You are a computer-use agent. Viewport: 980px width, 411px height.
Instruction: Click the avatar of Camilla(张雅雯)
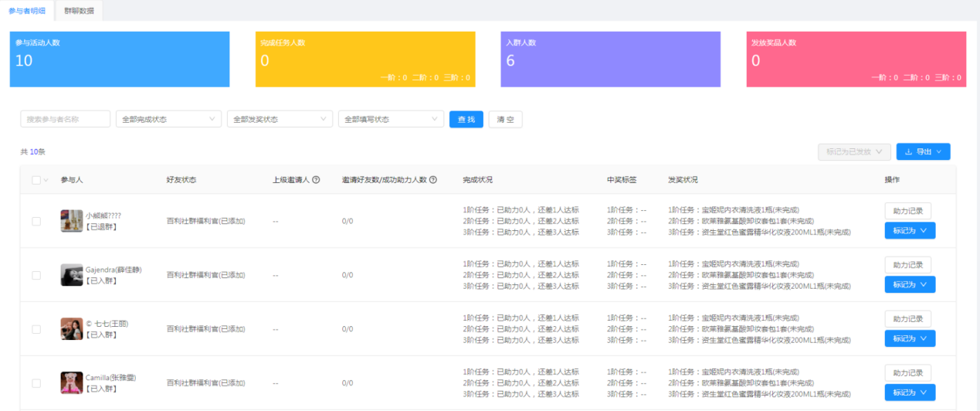click(72, 383)
